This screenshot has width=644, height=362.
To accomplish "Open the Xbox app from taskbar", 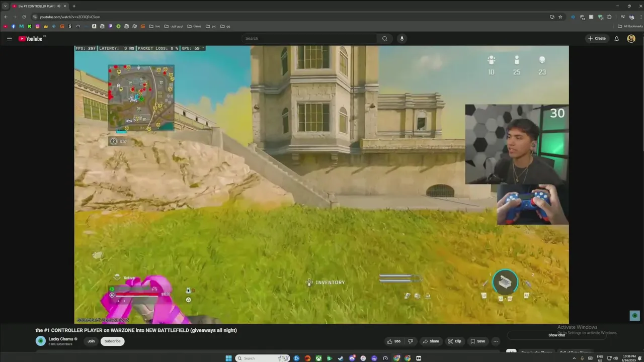I will 318,358.
